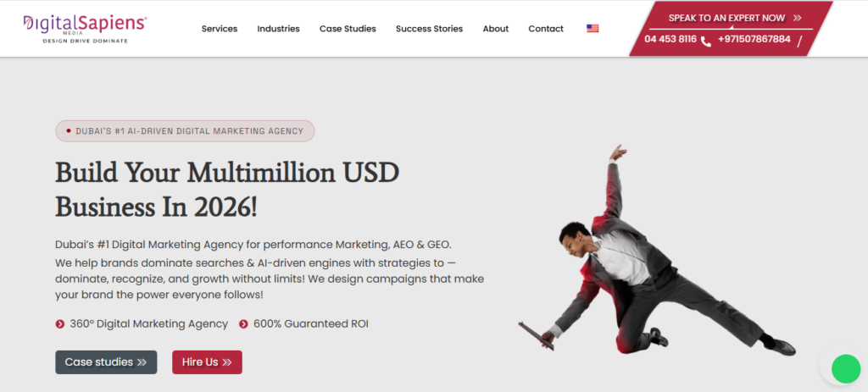Open the Industries menu
Screen dimensions: 868x392
coord(278,29)
